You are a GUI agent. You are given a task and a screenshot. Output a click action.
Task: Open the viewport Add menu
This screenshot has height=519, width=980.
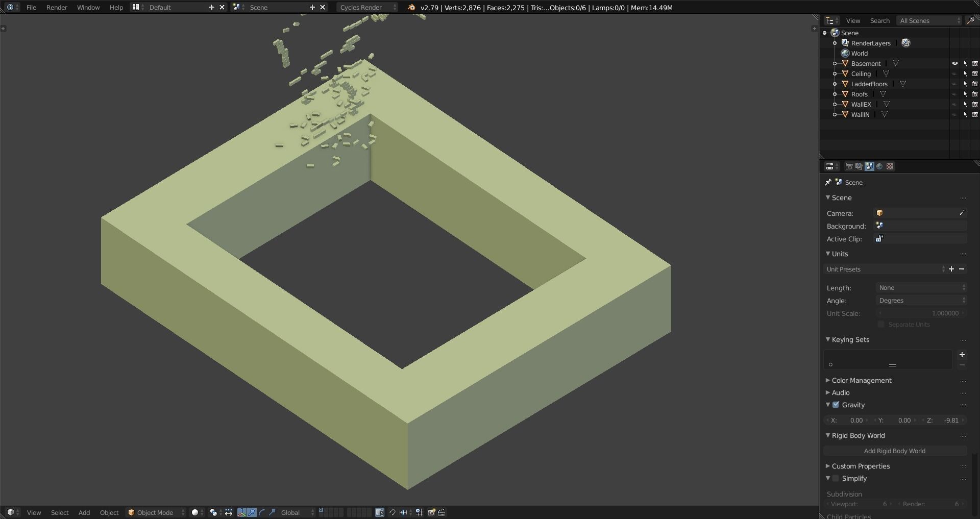click(84, 512)
